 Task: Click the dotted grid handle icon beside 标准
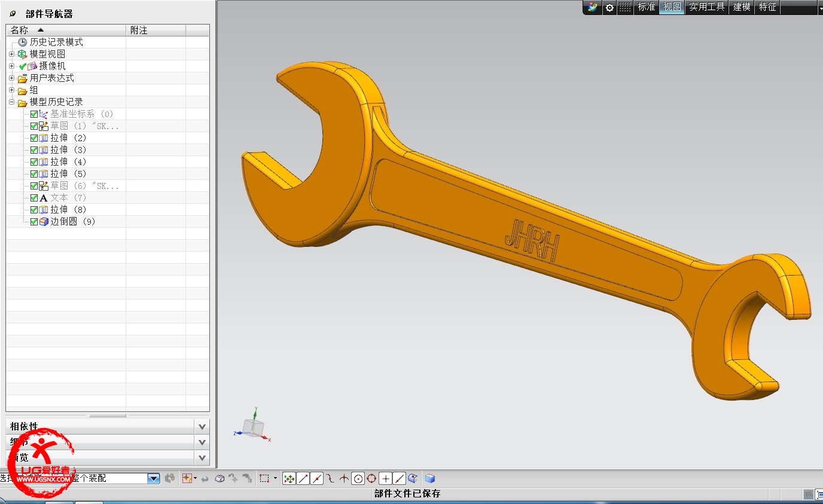point(625,7)
